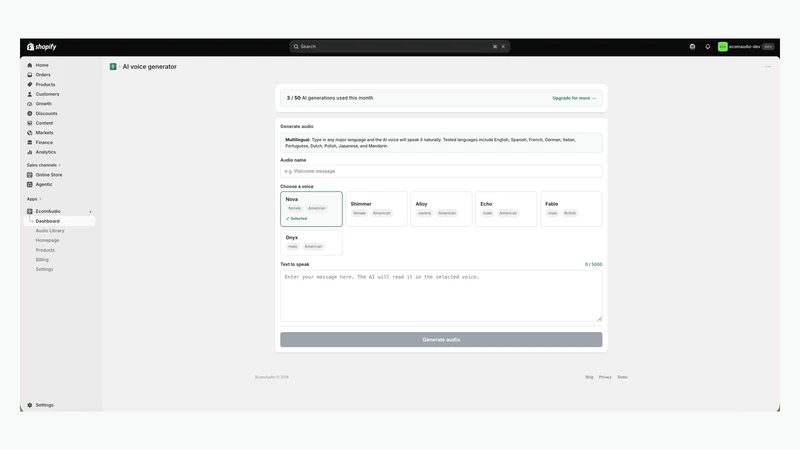Open Settings under EcomAudio
Screen dimensions: 800x450
click(44, 269)
